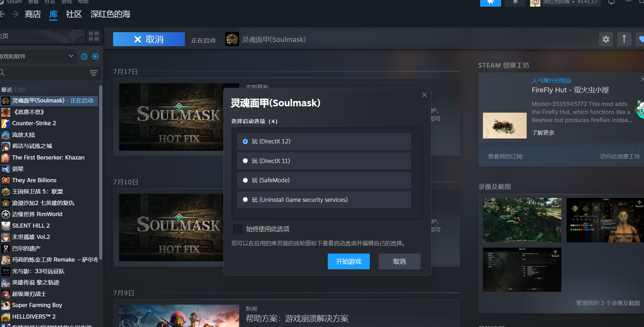Go forward with the navigation arrow

coord(15,14)
